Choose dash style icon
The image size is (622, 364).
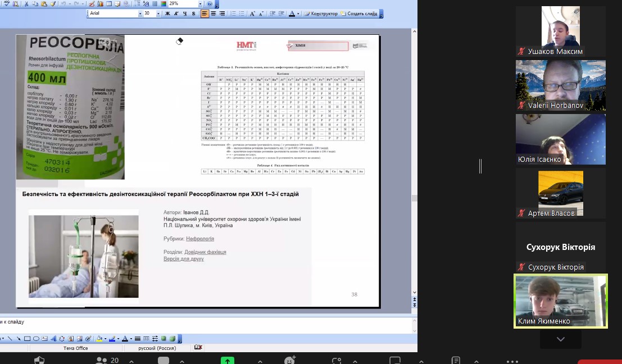click(147, 339)
